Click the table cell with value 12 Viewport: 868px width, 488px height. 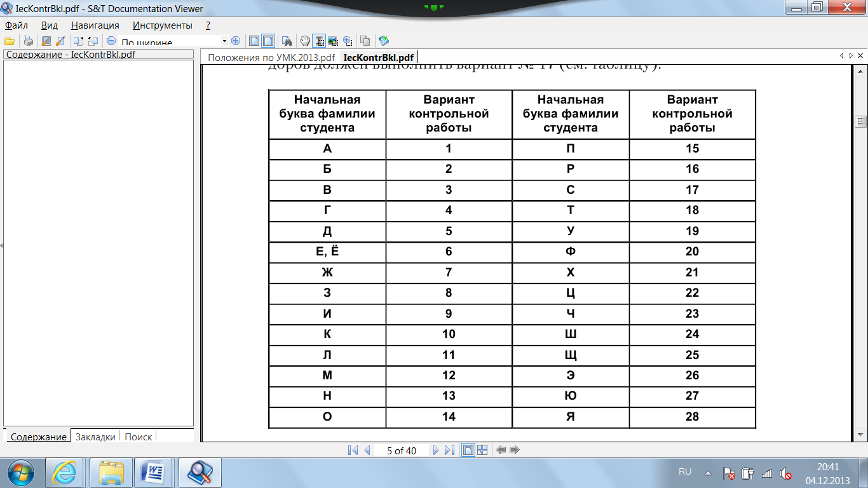coord(449,375)
